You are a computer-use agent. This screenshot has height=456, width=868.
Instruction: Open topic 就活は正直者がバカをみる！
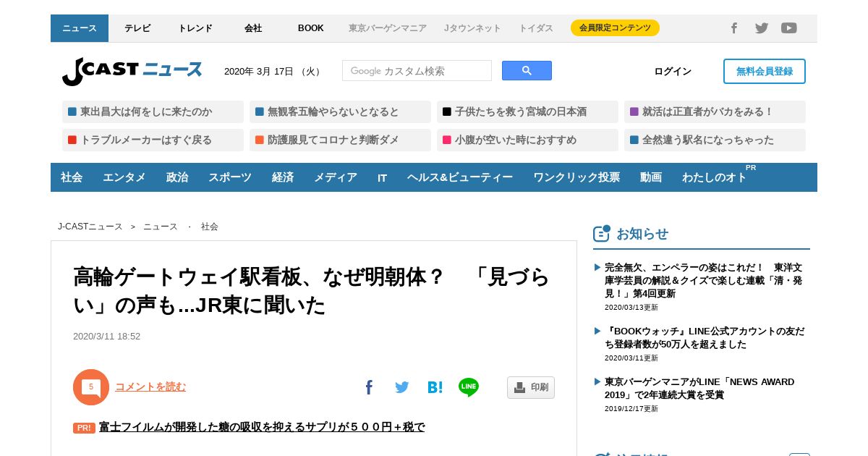pos(715,111)
